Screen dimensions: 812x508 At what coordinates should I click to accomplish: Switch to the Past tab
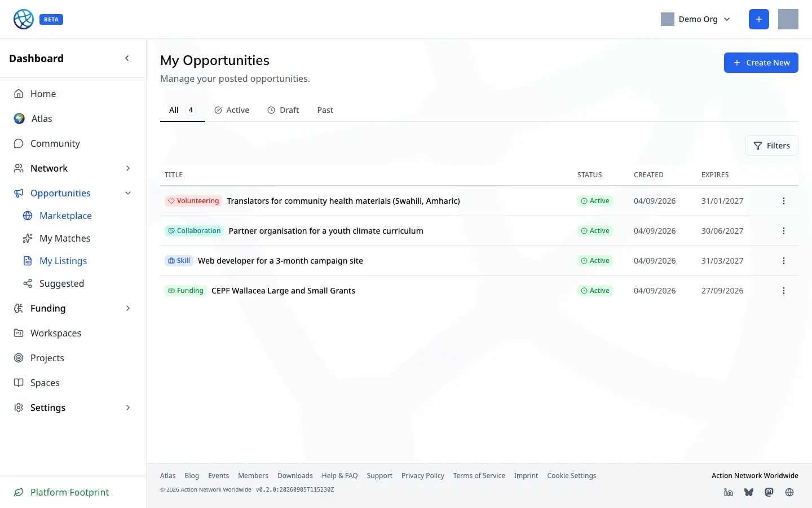click(x=325, y=110)
